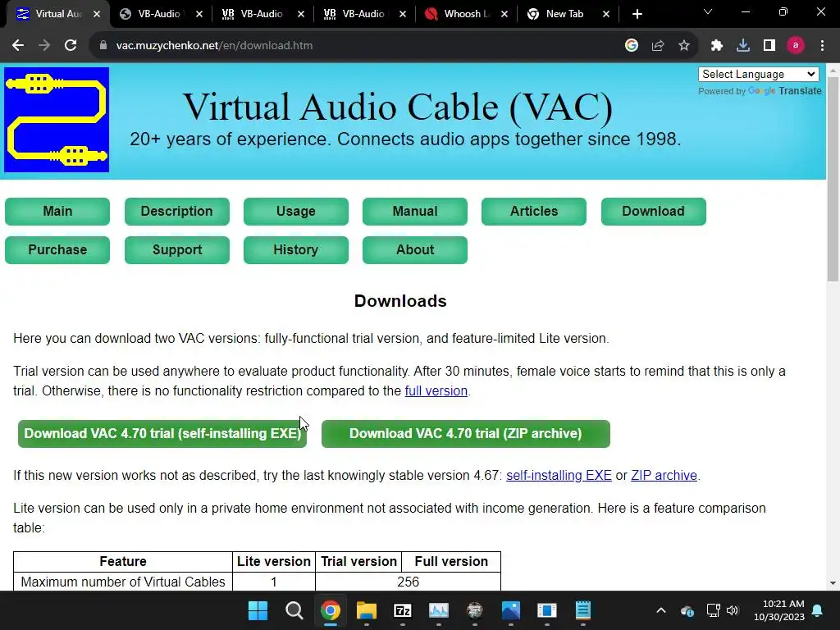The image size is (840, 630).
Task: Click the VAC yellow cable logo
Action: pyautogui.click(x=57, y=120)
